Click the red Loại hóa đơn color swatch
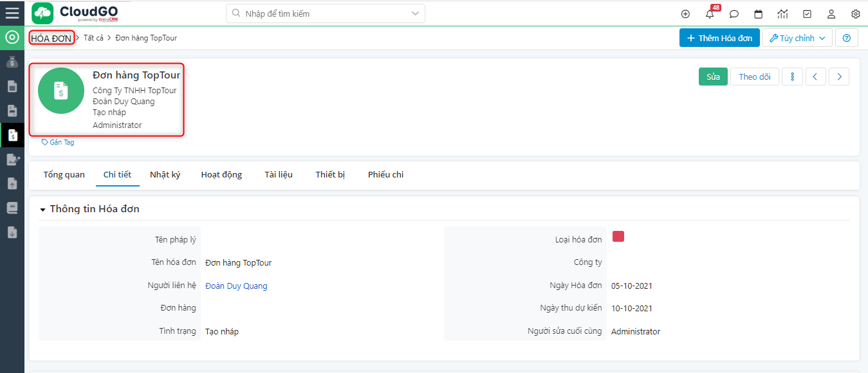This screenshot has width=868, height=373. pos(618,237)
